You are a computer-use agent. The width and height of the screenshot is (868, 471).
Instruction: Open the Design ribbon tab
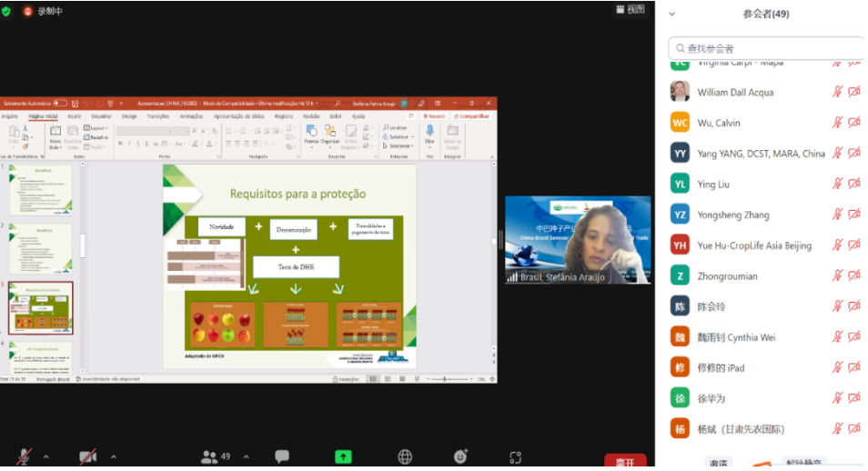(129, 116)
